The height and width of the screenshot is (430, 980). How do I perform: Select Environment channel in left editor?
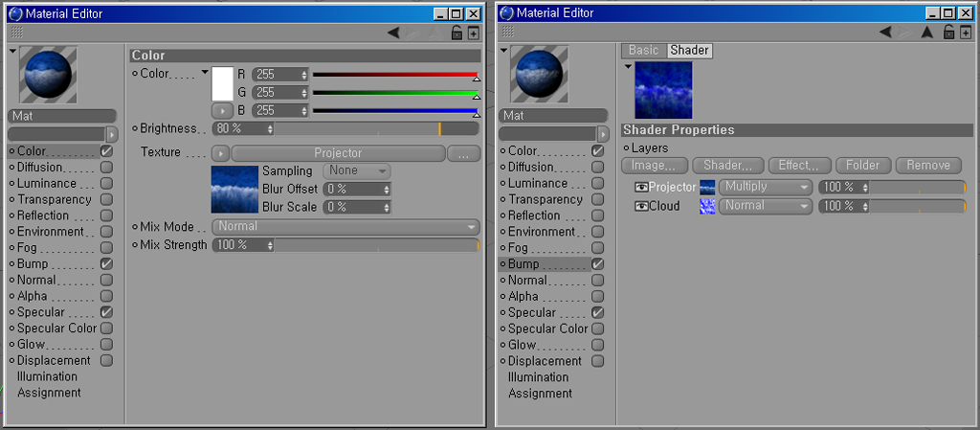[50, 231]
